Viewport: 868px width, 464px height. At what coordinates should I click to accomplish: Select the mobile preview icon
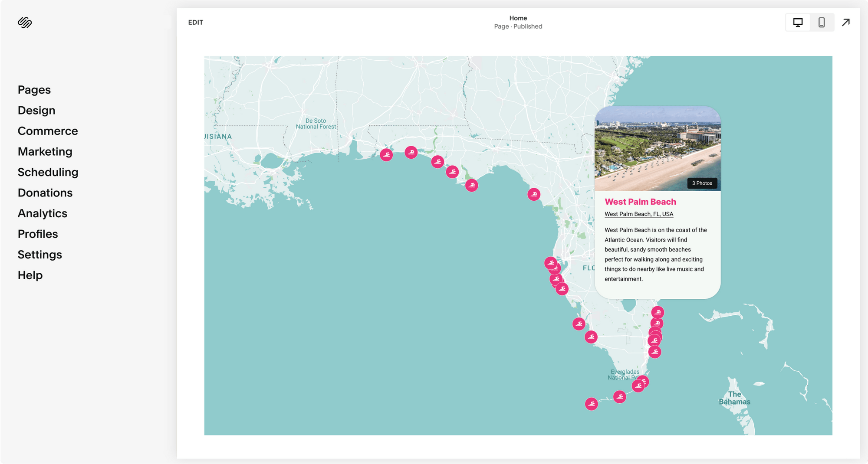[822, 22]
